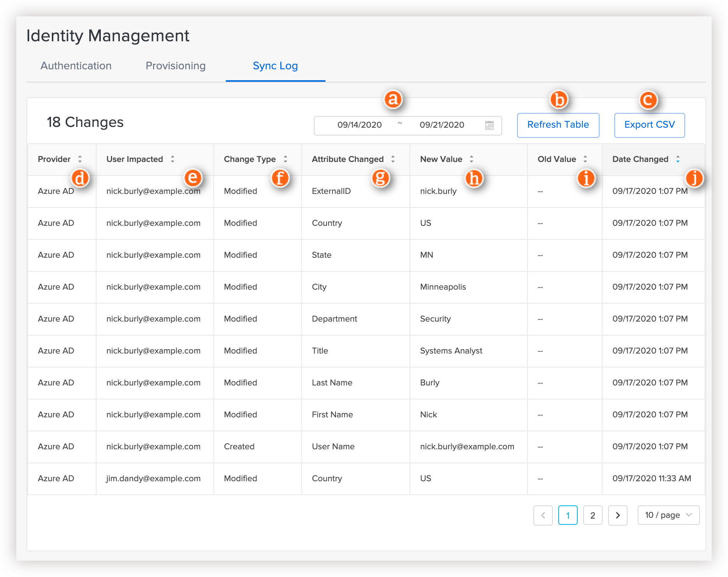The height and width of the screenshot is (577, 728).
Task: Sort table by Provider column arrows
Action: (80, 159)
